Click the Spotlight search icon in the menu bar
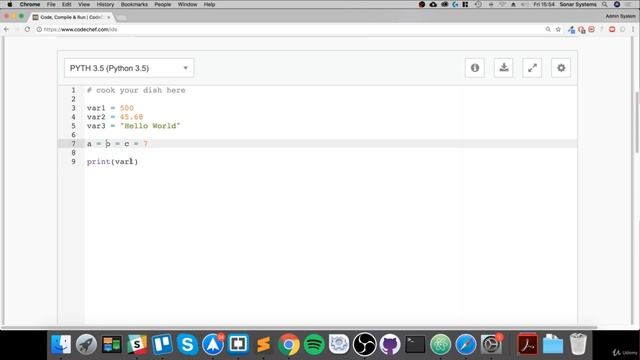 pos(605,4)
